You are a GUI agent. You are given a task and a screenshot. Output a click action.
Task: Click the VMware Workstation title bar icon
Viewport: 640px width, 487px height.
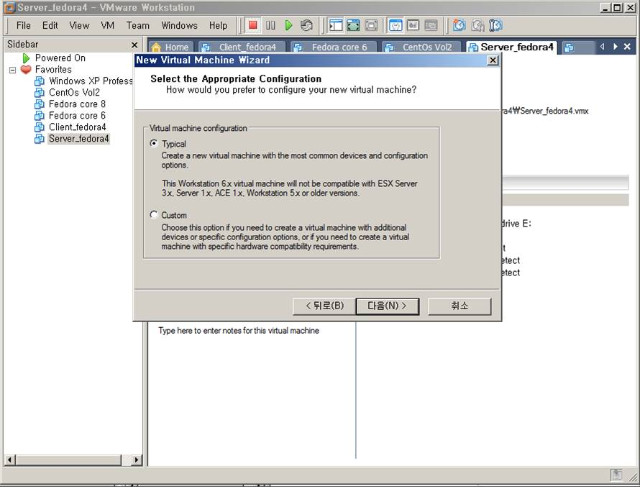[9, 7]
